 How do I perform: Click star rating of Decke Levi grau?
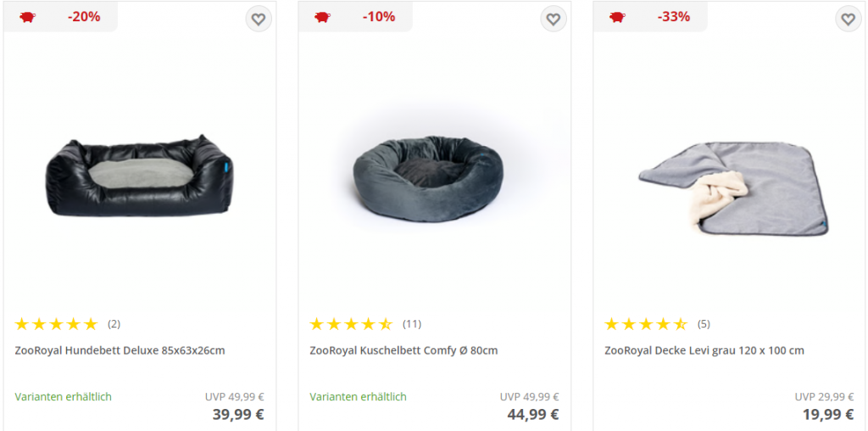(646, 324)
